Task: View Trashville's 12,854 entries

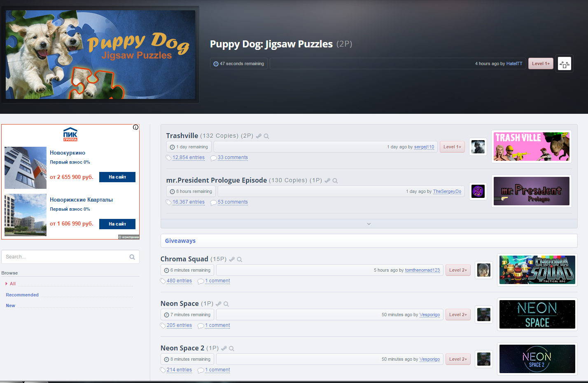Action: [x=189, y=157]
